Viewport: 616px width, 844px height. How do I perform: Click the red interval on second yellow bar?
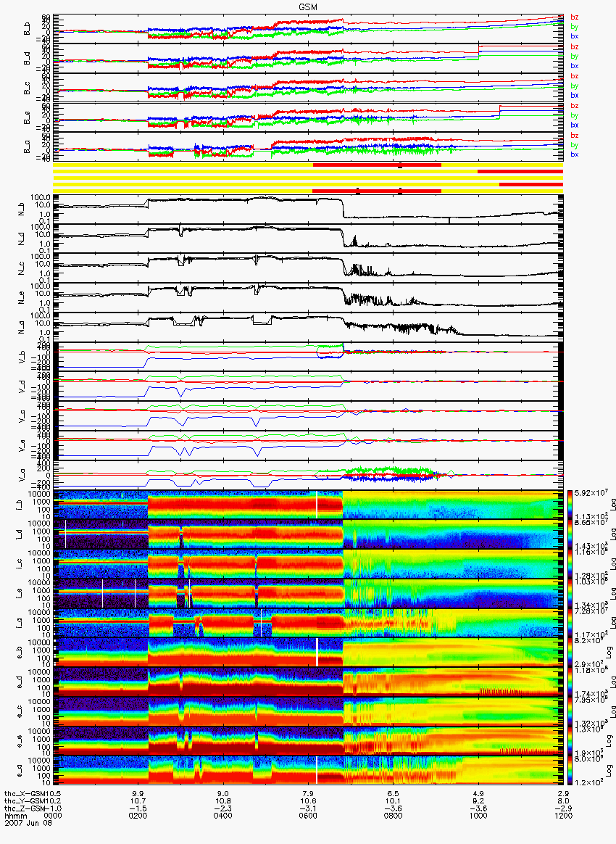(520, 171)
